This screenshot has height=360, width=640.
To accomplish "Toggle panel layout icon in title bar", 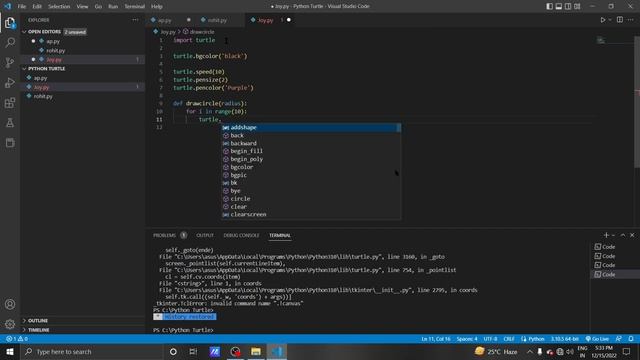I will [559, 6].
